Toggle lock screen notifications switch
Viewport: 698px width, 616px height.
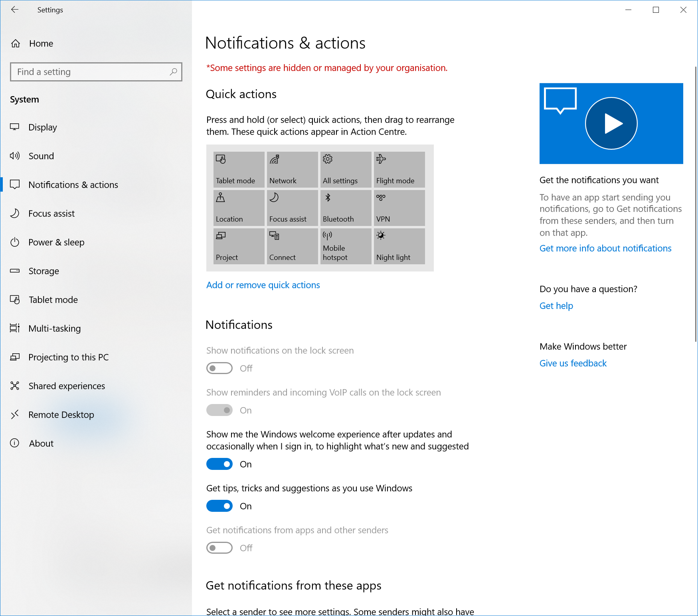[x=219, y=368]
